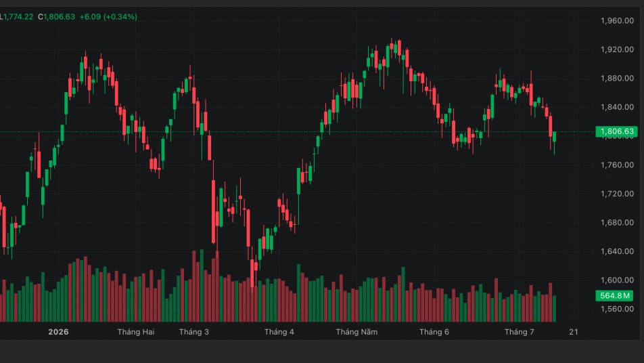Select the 2026 year label on time axis
This screenshot has height=363, width=644.
pyautogui.click(x=58, y=332)
